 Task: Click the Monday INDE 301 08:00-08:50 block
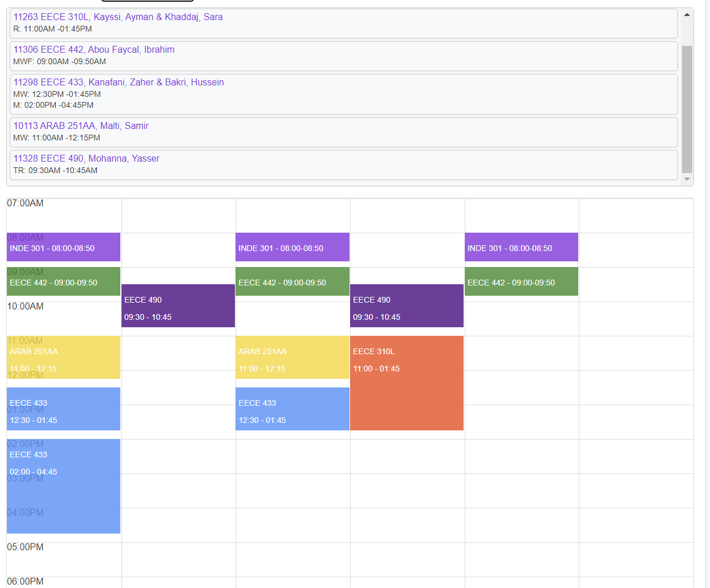click(64, 247)
